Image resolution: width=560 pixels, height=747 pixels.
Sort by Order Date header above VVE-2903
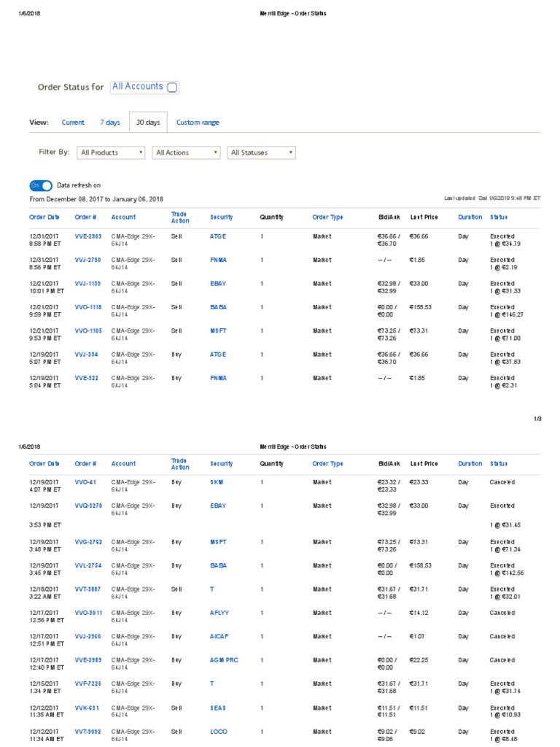pos(44,217)
